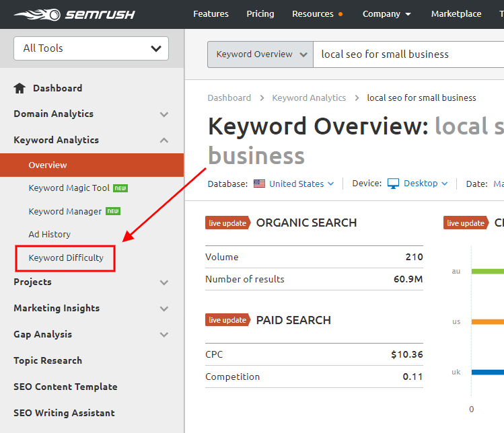Click the United States flag icon
Screen dimensions: 504x433
coord(259,184)
